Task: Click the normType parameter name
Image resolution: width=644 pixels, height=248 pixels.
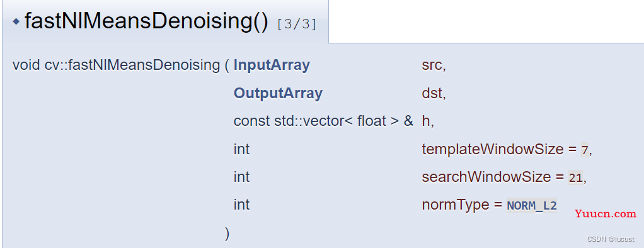Action: [456, 205]
